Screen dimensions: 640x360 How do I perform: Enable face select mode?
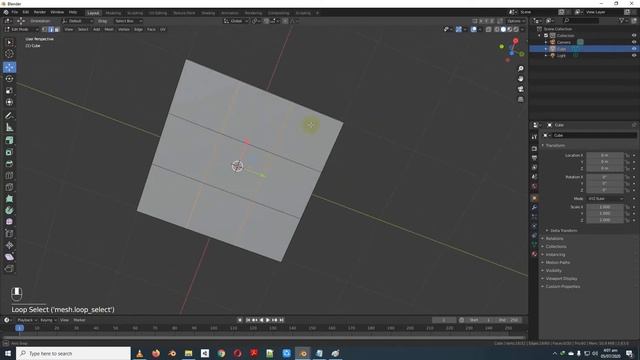point(57,29)
